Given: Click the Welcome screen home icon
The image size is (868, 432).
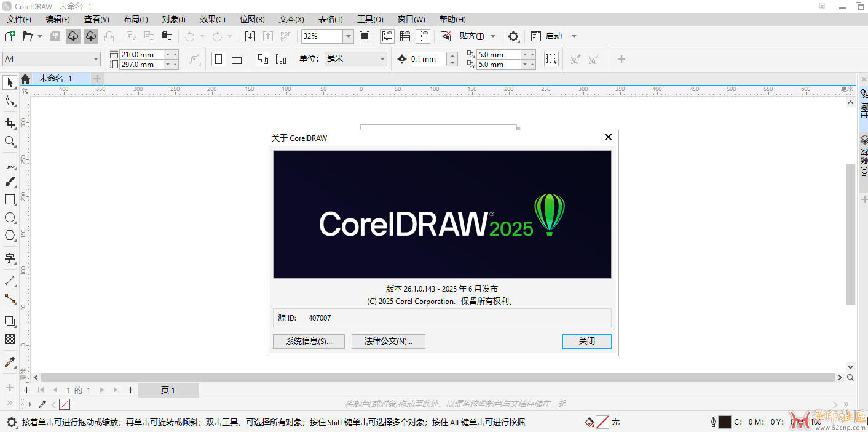Looking at the screenshot, I should click(25, 79).
